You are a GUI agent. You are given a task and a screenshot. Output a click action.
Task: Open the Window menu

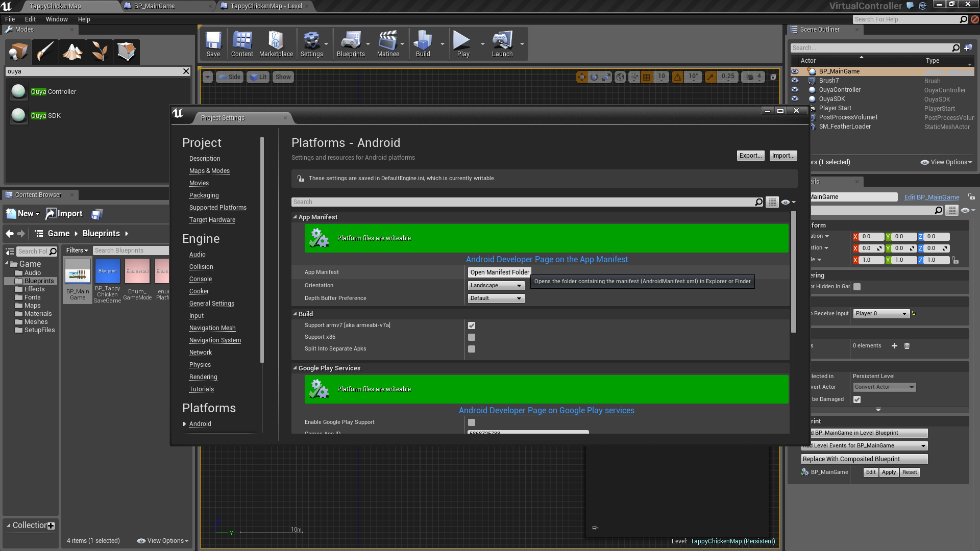57,19
